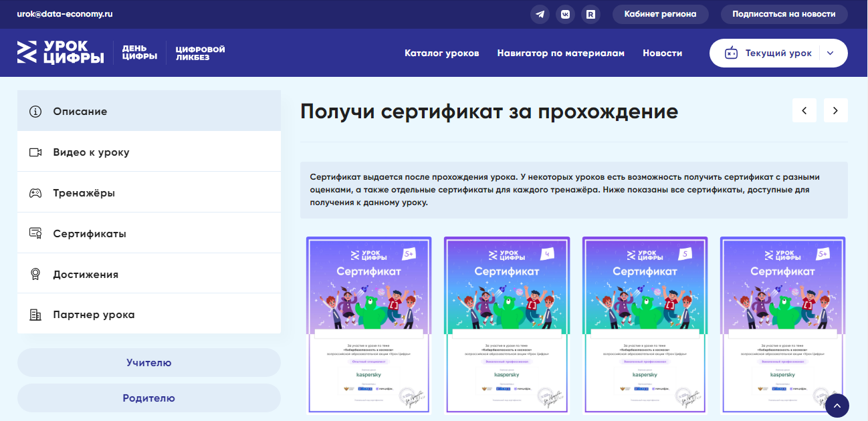Select Достижения in the sidebar

[x=86, y=275]
